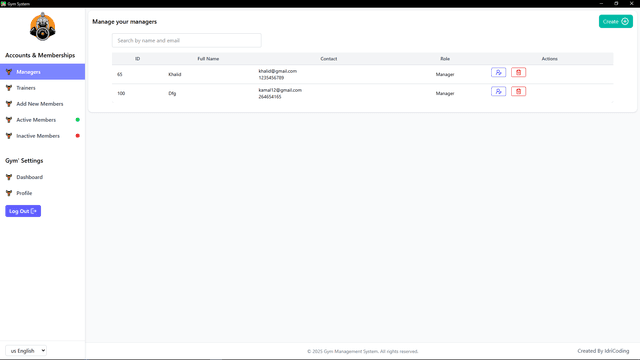Image resolution: width=640 pixels, height=360 pixels.
Task: Click the Log Out button
Action: (23, 211)
